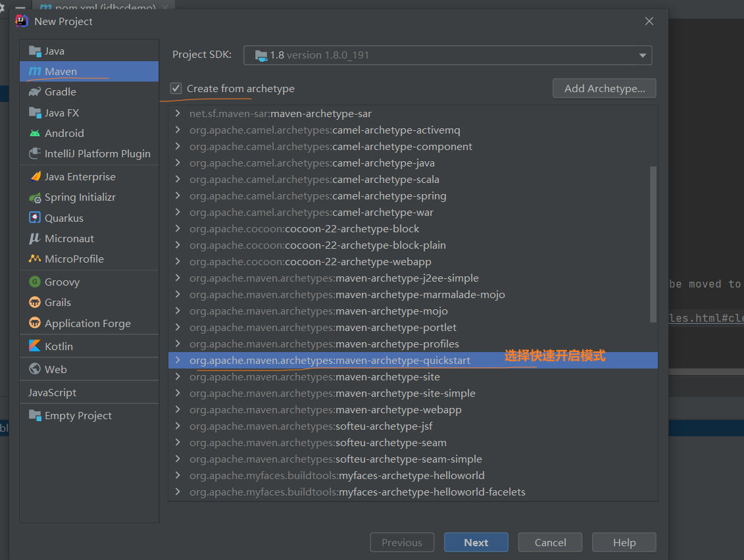
Task: Select the Java FX folder icon
Action: [35, 113]
